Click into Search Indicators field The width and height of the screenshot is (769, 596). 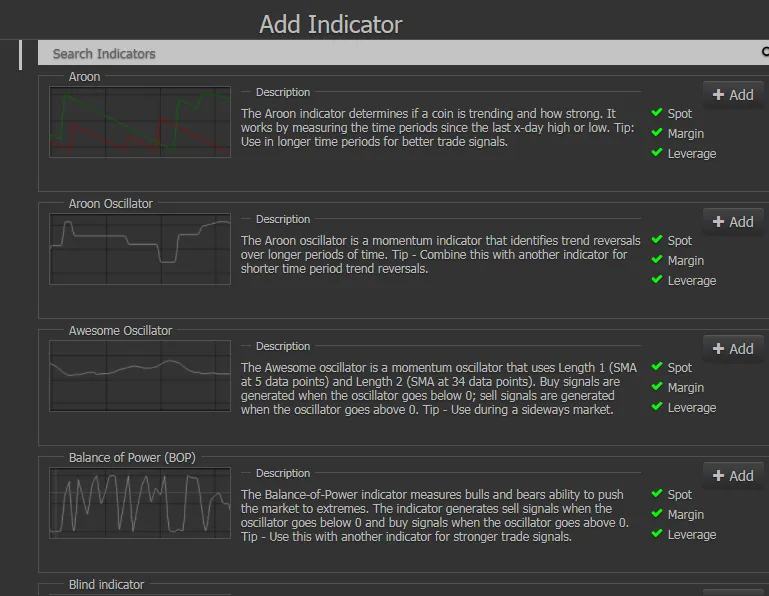tap(398, 53)
